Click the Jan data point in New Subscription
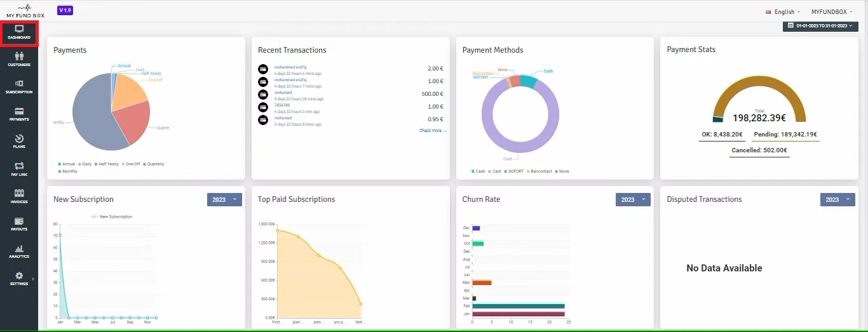 point(60,235)
